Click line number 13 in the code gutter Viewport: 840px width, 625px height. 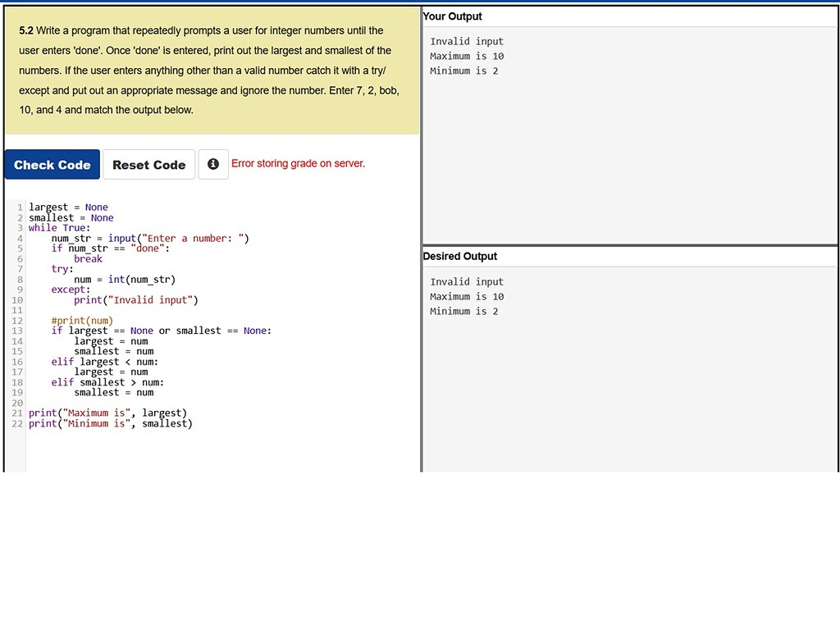click(x=17, y=331)
